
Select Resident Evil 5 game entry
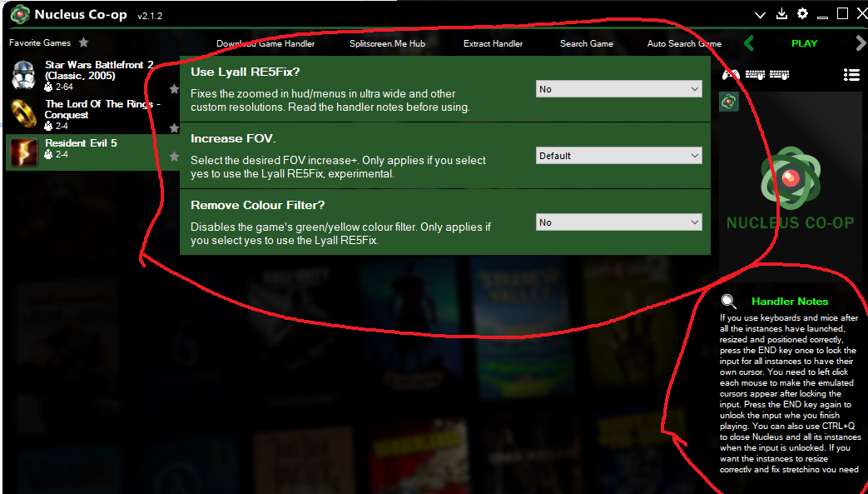(x=92, y=152)
